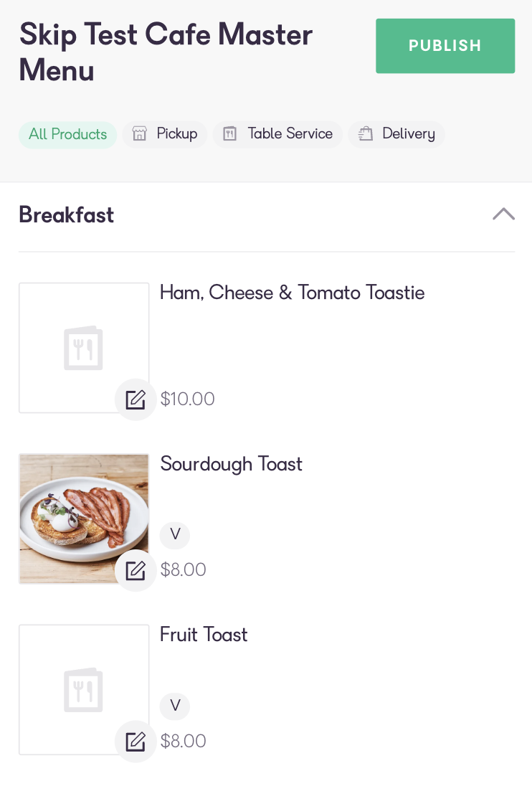Click the V tag on Fruit Toast
This screenshot has height=786, width=532.
pyautogui.click(x=175, y=706)
